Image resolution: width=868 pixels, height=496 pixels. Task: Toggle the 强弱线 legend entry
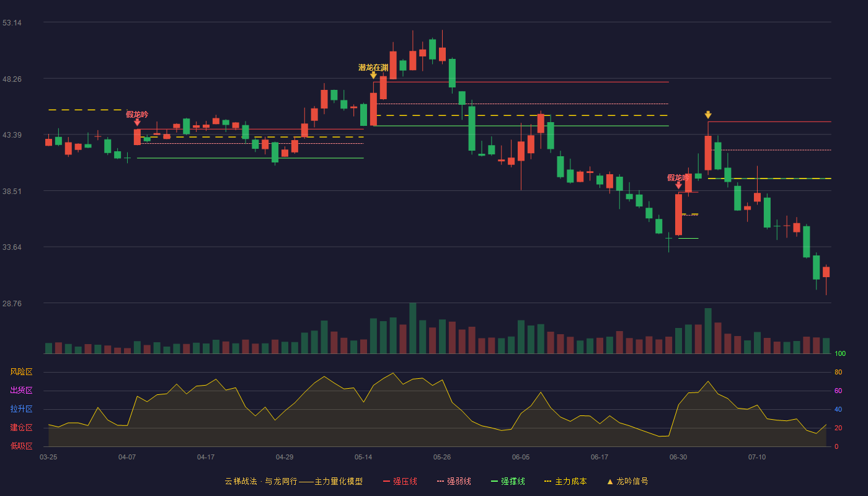(453, 481)
